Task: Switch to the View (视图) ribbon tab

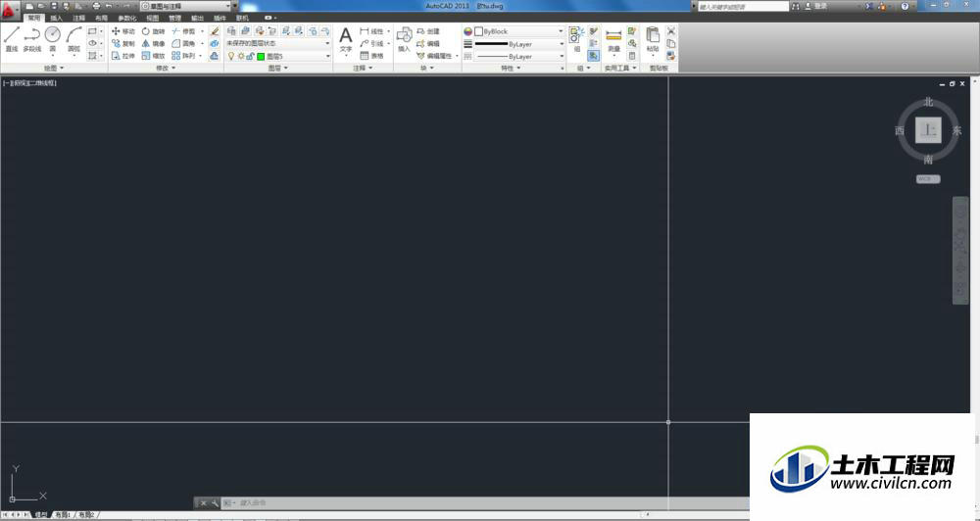Action: pyautogui.click(x=153, y=18)
